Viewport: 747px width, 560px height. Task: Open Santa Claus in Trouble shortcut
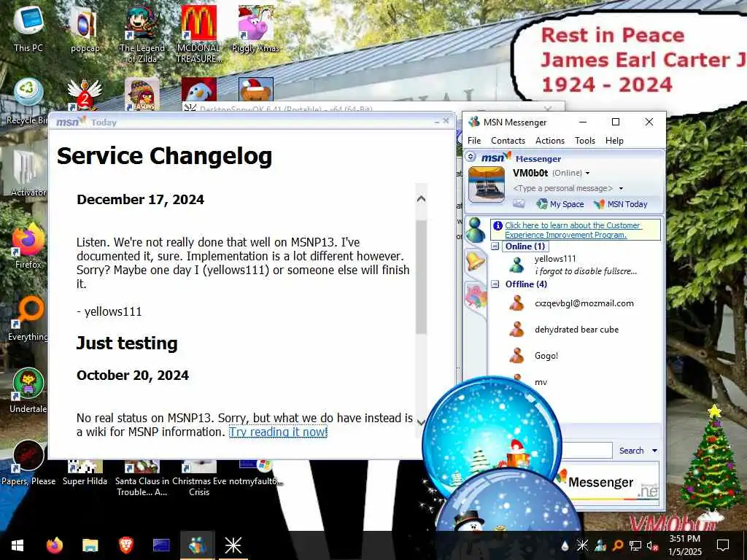tap(142, 478)
